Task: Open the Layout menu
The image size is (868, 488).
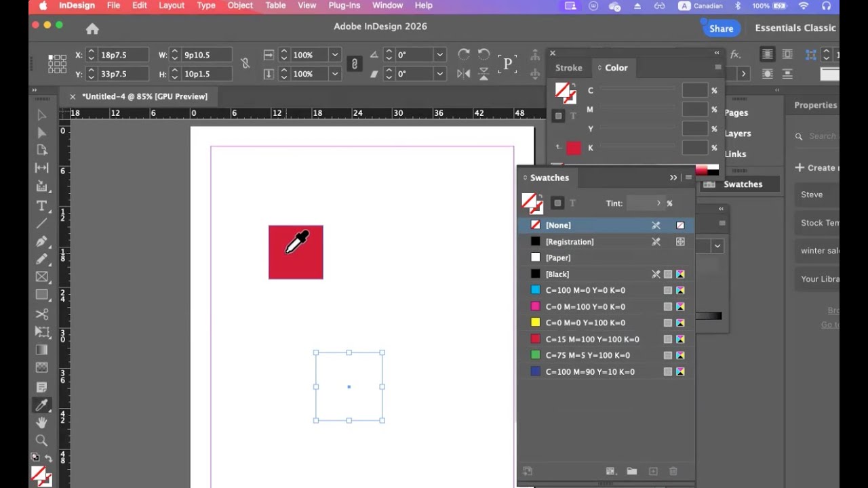Action: pyautogui.click(x=172, y=5)
